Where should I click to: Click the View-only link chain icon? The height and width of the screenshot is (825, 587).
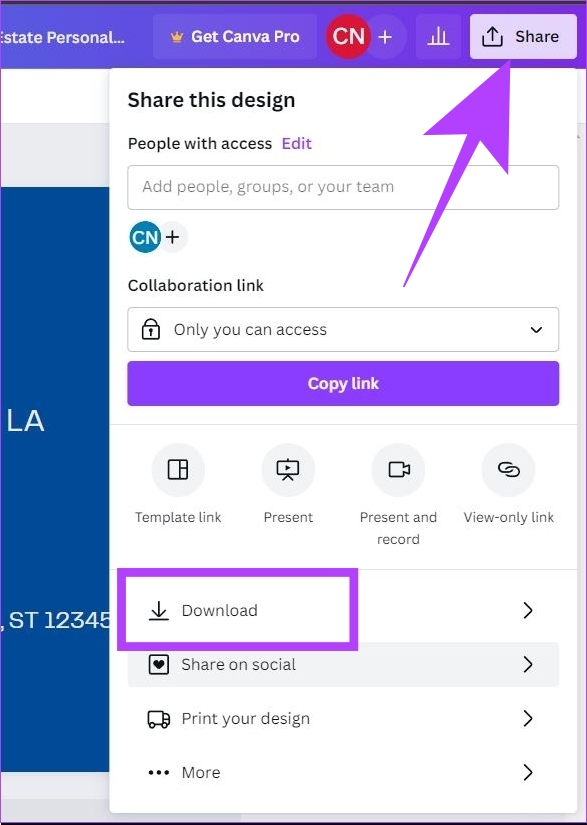pos(508,470)
